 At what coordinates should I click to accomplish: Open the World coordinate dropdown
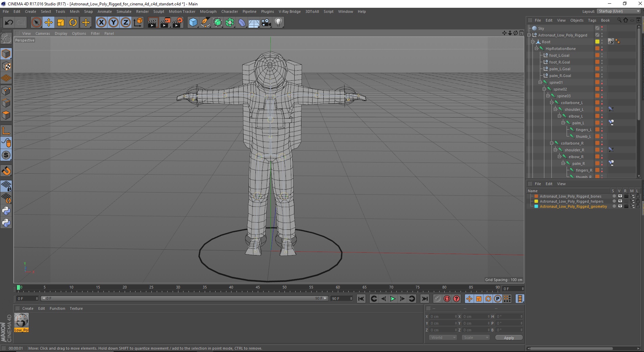[x=443, y=337]
